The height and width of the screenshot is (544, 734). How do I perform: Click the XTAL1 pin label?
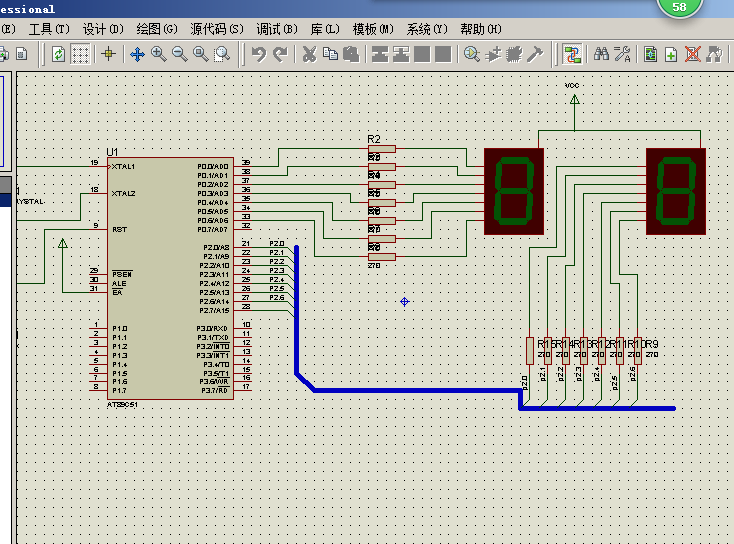click(123, 166)
